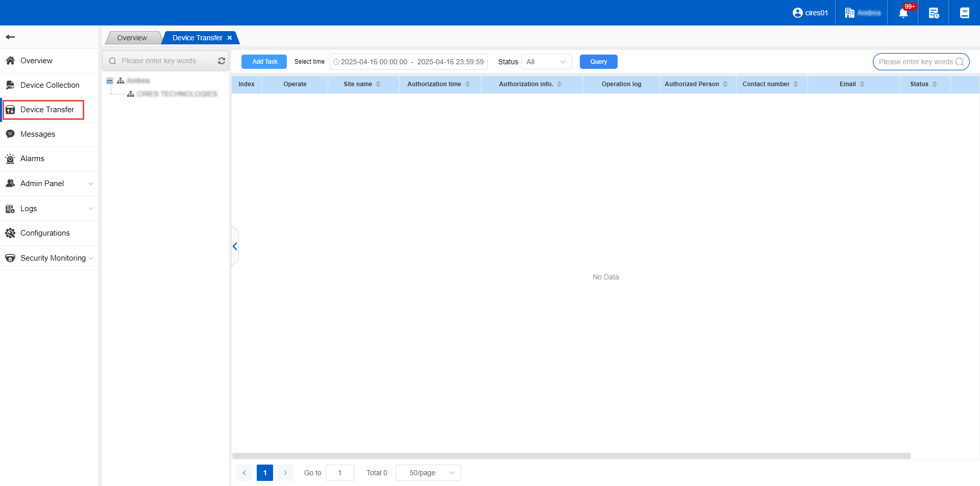Sort by Authorization time column
Screen dimensions: 980x486
(x=468, y=84)
